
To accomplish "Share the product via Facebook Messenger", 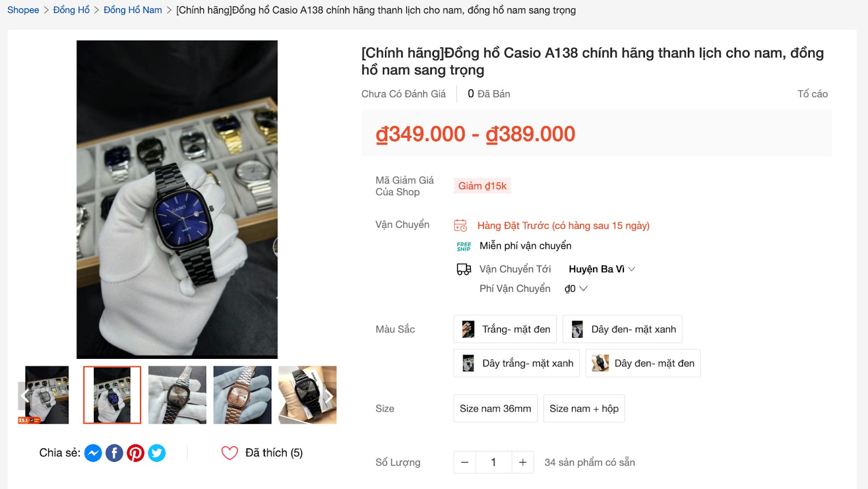I will 93,452.
